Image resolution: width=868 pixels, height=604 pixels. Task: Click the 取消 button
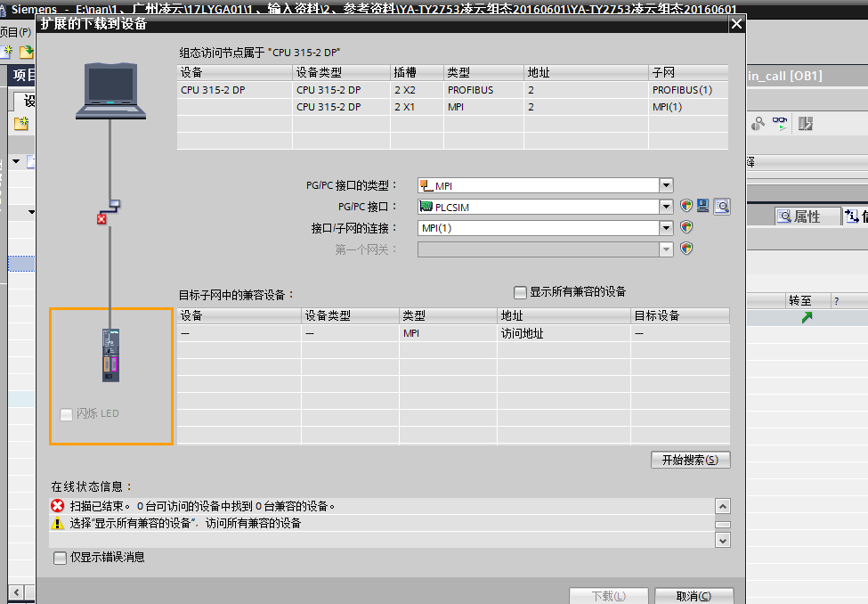click(694, 596)
